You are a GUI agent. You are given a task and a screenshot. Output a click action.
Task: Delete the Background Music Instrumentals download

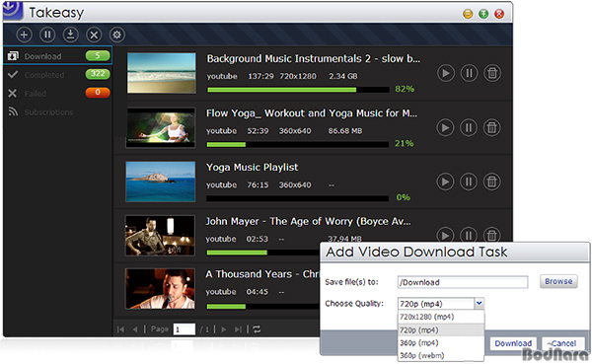tap(492, 73)
